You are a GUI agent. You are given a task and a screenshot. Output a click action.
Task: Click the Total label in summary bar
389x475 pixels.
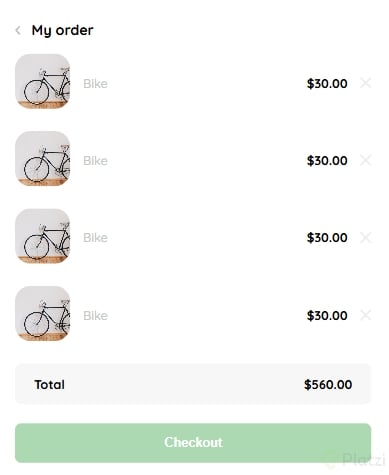point(50,385)
